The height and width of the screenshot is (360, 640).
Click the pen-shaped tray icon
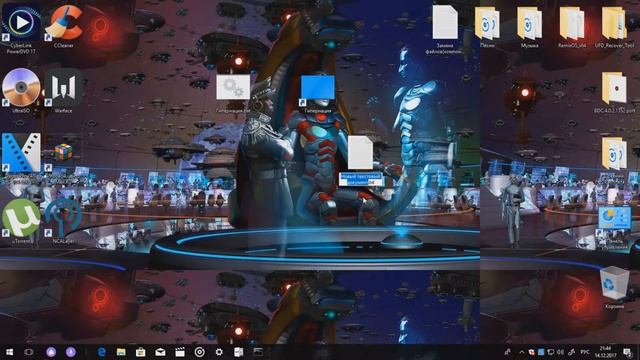(572, 352)
